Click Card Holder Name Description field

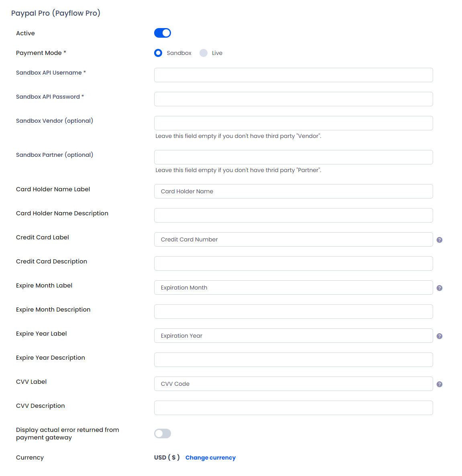293,215
